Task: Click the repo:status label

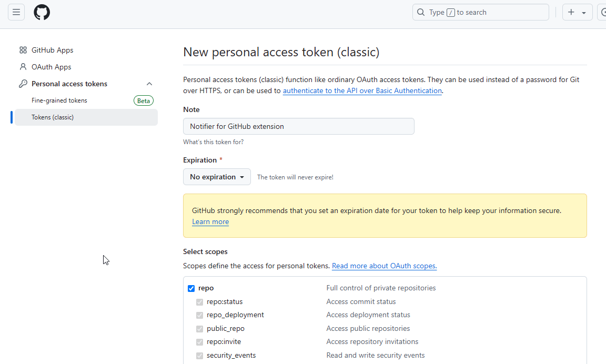Action: (x=225, y=302)
